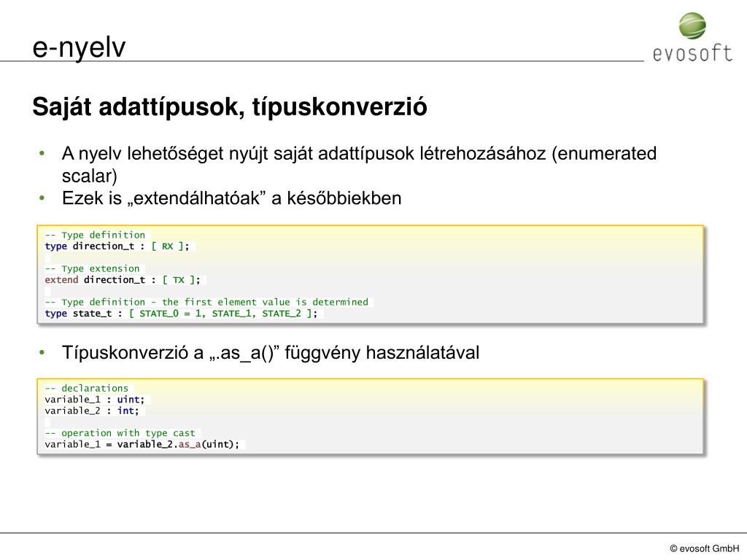747x560 pixels.
Task: Click the bullet 'Típuskonverzió a „.as_a()" függvény használatával'
Action: pos(271,353)
